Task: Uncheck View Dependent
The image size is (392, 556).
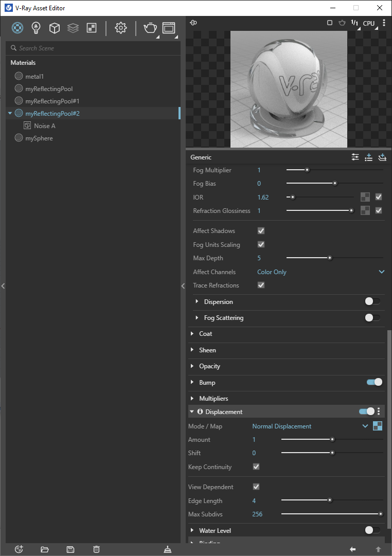Action: coord(256,487)
